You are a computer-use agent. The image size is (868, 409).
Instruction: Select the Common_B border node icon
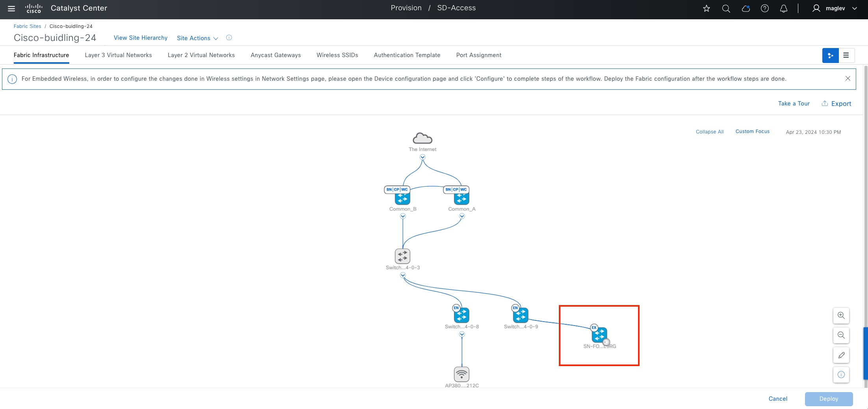(402, 198)
